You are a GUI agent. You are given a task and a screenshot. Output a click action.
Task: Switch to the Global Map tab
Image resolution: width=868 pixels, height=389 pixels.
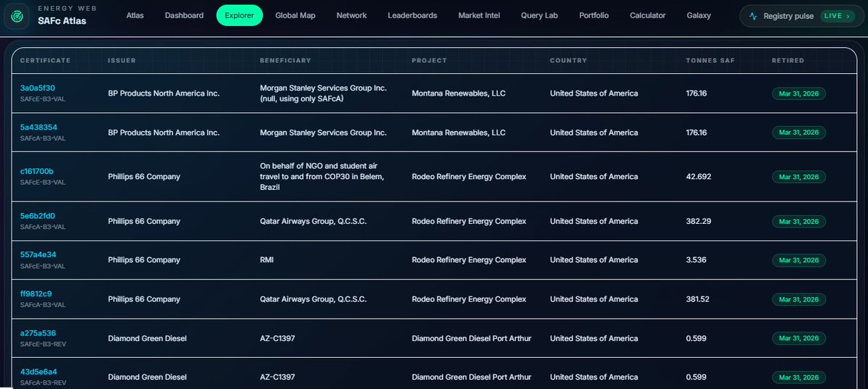[x=295, y=15]
